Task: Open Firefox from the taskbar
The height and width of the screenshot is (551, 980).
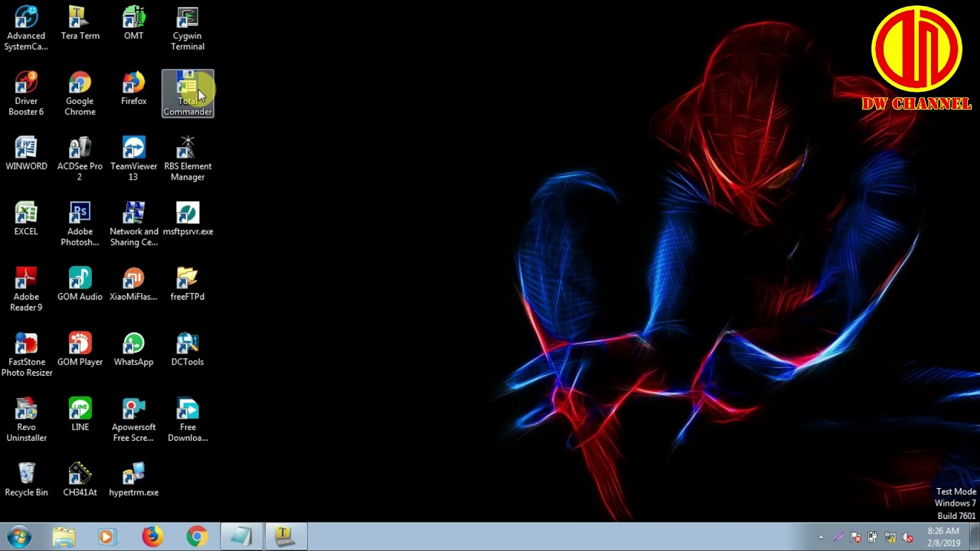Action: pyautogui.click(x=152, y=536)
